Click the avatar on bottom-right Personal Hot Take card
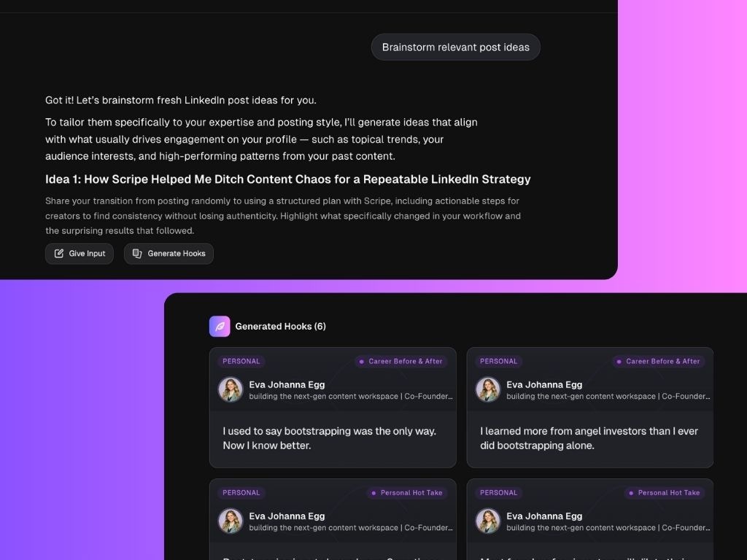Screen dimensions: 747x560 pyautogui.click(x=488, y=521)
